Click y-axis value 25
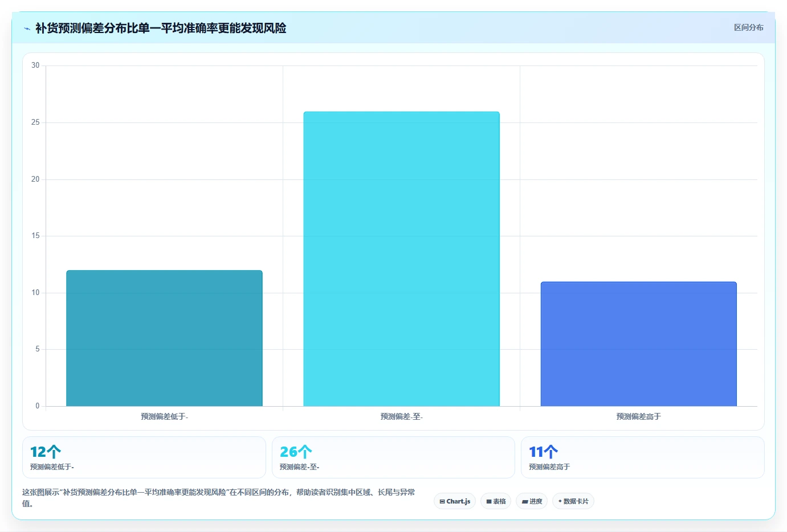The image size is (787, 532). click(35, 122)
